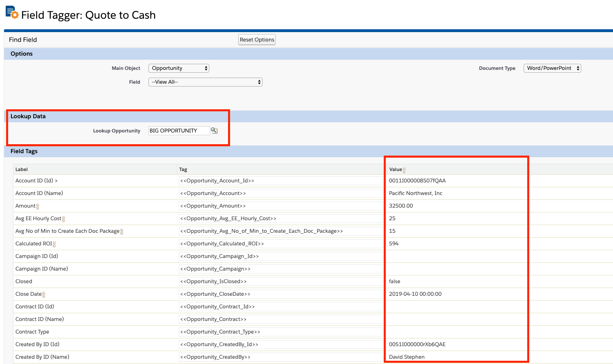This screenshot has height=364, width=613.
Task: Open the Document Type Word/PowerPoint dropdown
Action: point(552,68)
